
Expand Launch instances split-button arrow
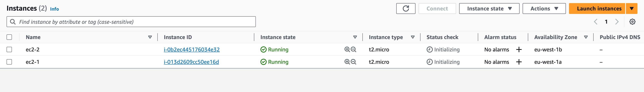(631, 9)
